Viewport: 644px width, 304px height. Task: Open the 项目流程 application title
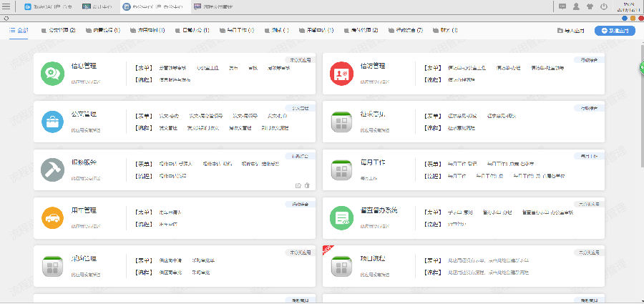373,259
